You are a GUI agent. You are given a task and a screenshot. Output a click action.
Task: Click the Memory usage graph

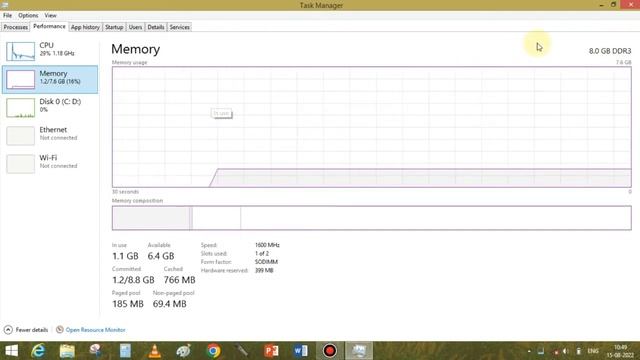(x=371, y=127)
